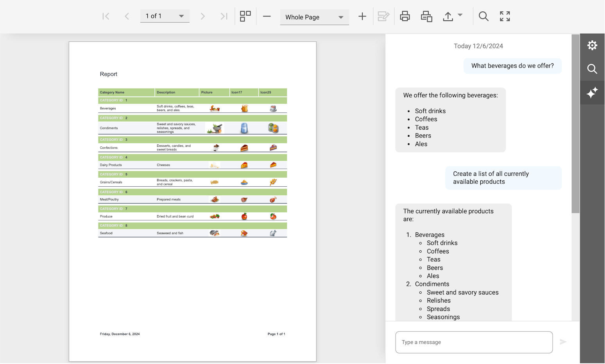Image resolution: width=605 pixels, height=364 pixels.
Task: Zoom out of the document
Action: point(267,17)
